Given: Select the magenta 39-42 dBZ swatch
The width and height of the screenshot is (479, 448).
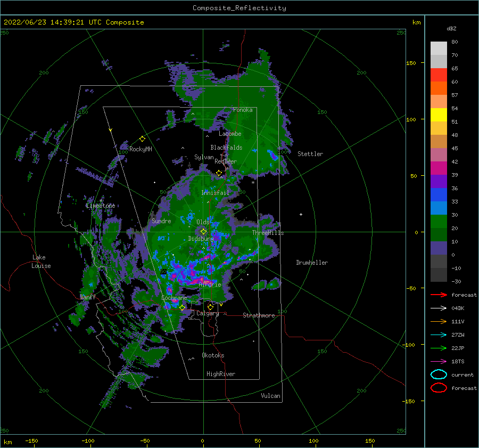Looking at the screenshot, I should [439, 168].
